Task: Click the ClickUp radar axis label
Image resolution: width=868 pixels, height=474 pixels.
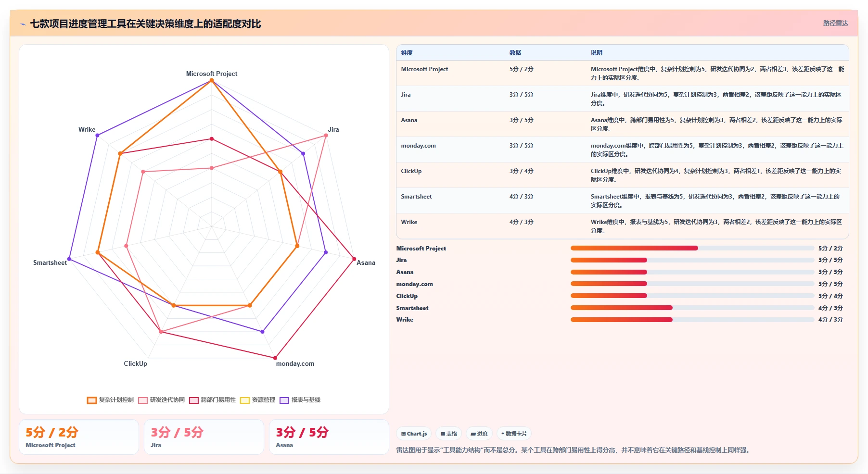Action: coord(136,363)
